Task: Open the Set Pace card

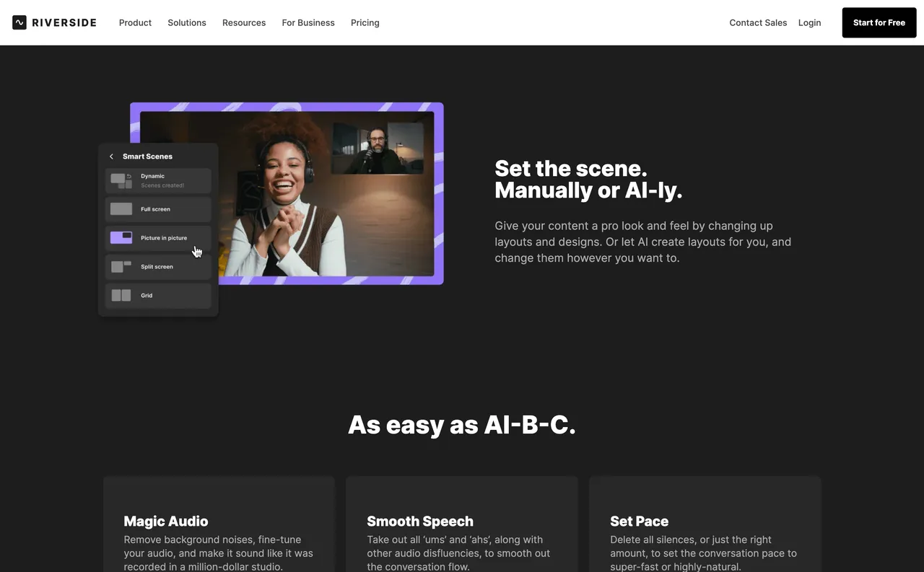Action: (705, 524)
